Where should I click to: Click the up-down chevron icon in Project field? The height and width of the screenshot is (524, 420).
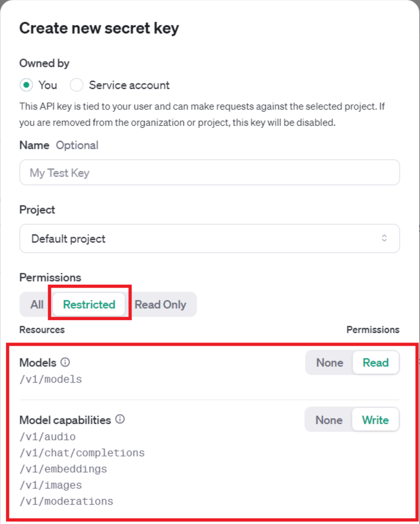(384, 238)
